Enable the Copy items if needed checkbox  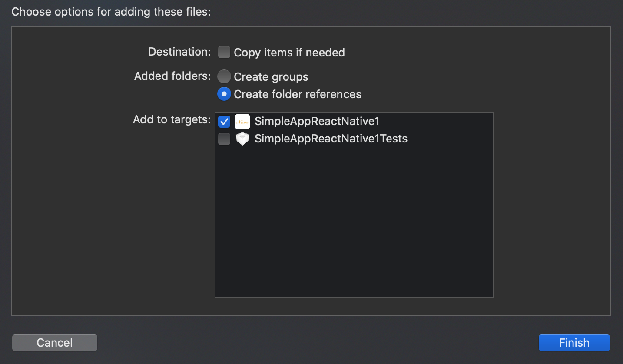click(224, 53)
